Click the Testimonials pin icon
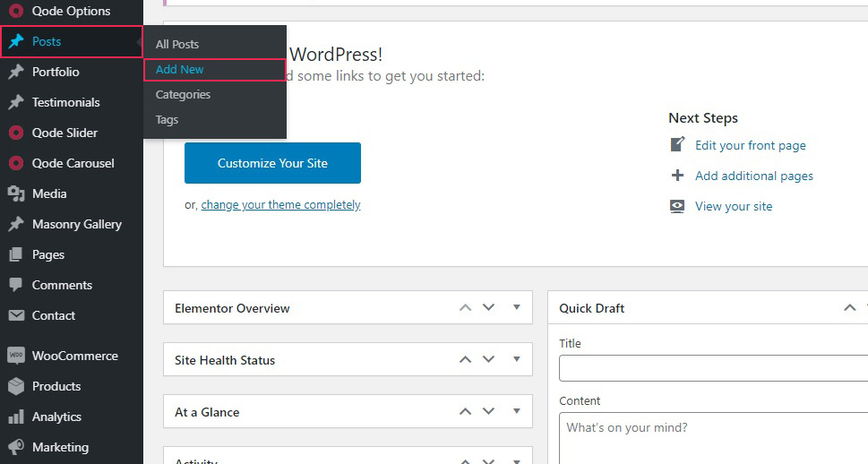Image resolution: width=868 pixels, height=464 pixels. coord(16,102)
